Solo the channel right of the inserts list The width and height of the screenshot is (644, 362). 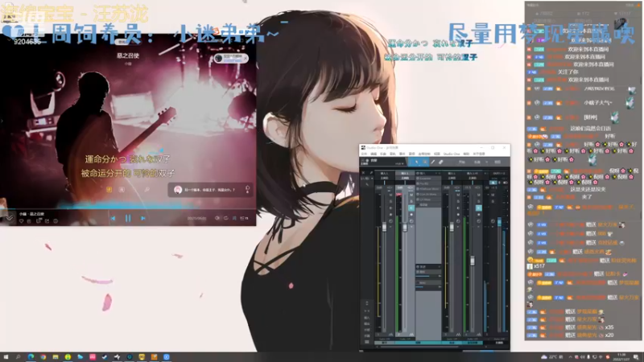[x=458, y=201]
